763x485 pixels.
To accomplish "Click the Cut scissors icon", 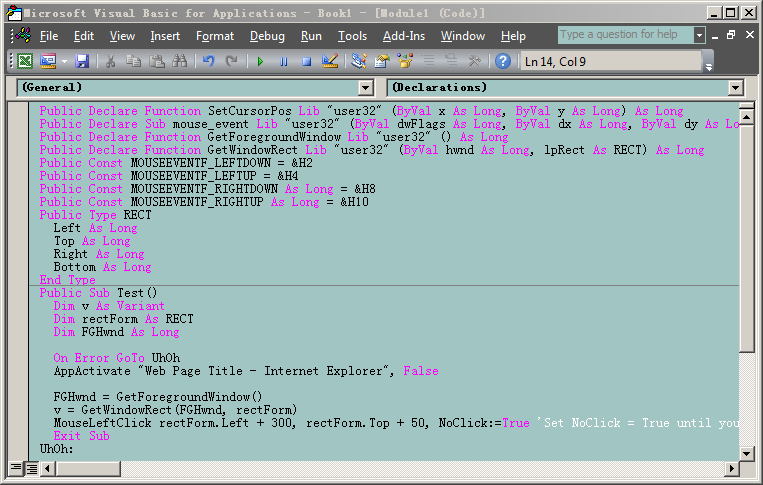I will click(110, 61).
